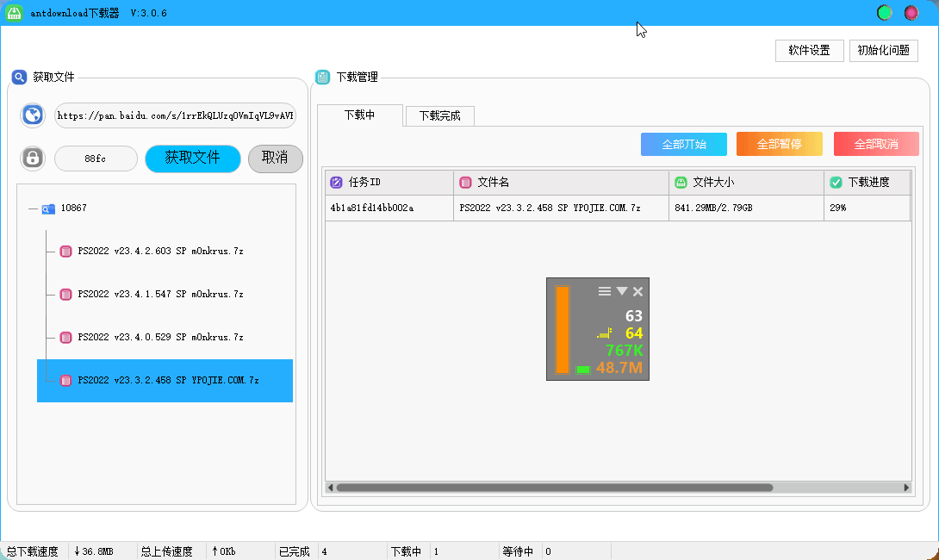Click the 任务ID column header icon
The width and height of the screenshot is (939, 560).
(335, 183)
